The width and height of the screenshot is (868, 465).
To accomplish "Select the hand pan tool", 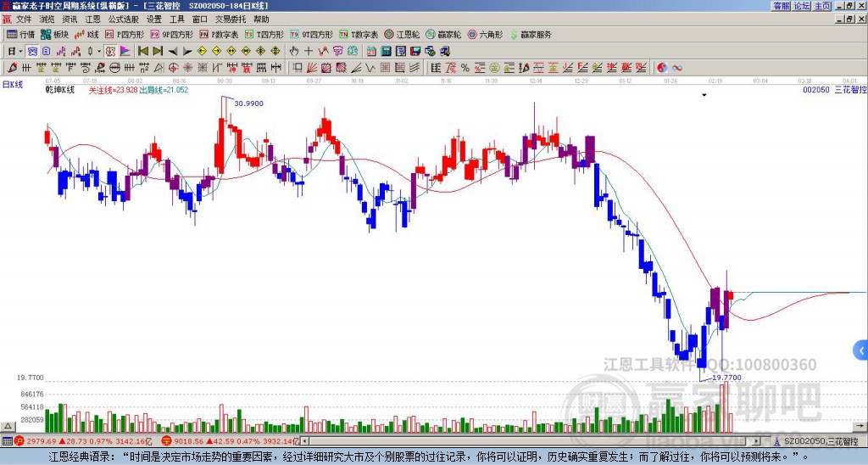I will pyautogui.click(x=294, y=52).
